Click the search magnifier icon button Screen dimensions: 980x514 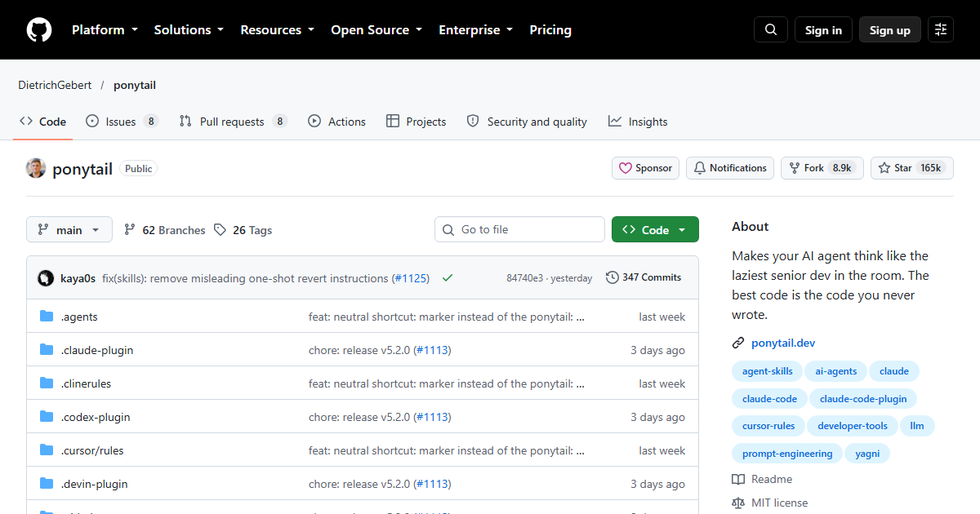[x=771, y=30]
